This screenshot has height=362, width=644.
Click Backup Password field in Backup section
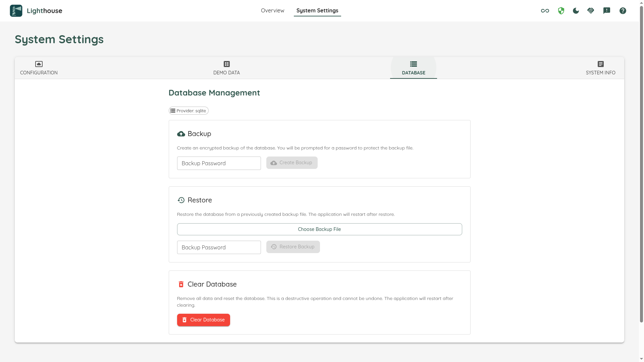pos(219,163)
